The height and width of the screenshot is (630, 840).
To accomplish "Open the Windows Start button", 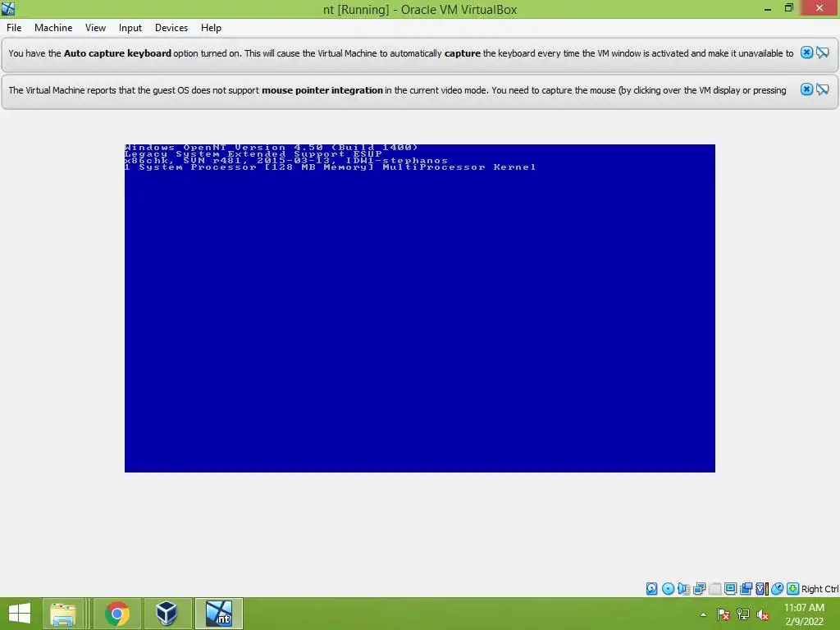I will pyautogui.click(x=20, y=614).
